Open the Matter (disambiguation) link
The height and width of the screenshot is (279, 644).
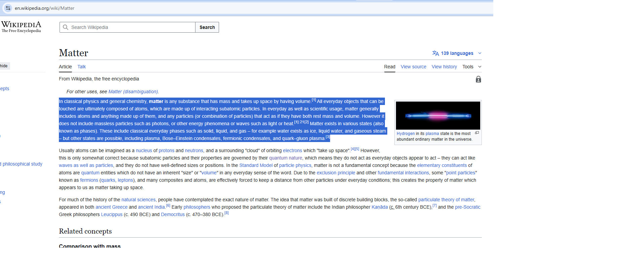133,92
